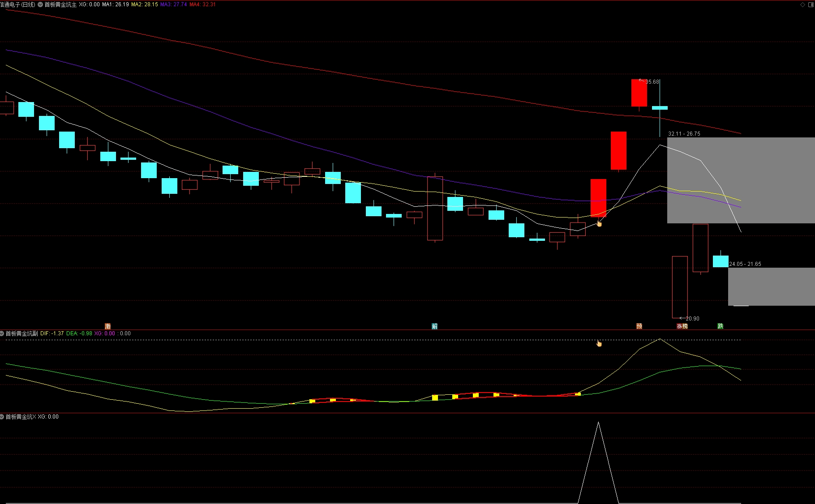
Task: Click the 涨 event marker icon
Action: click(x=679, y=326)
